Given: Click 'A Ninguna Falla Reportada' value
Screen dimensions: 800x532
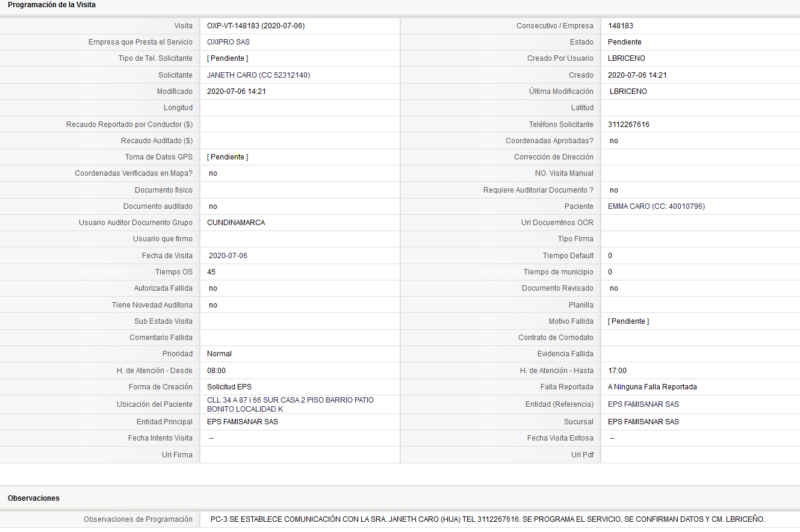Looking at the screenshot, I should point(653,387).
